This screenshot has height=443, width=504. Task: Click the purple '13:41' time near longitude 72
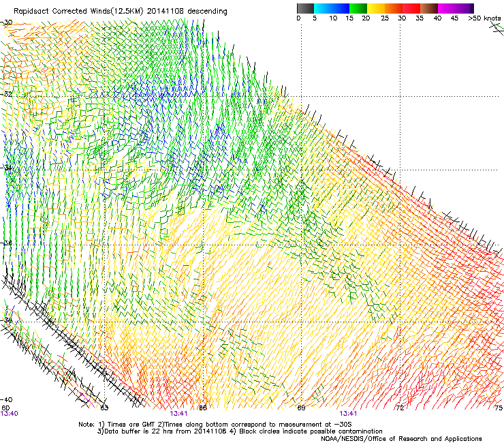349,414
